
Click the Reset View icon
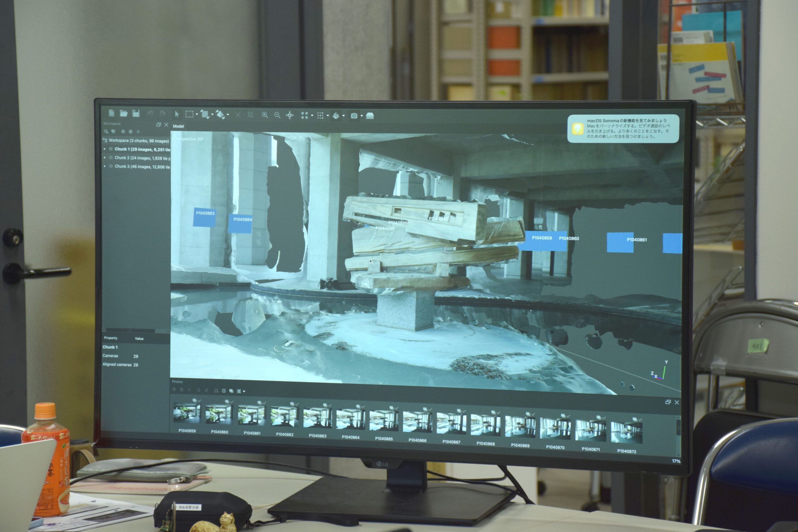pos(289,115)
